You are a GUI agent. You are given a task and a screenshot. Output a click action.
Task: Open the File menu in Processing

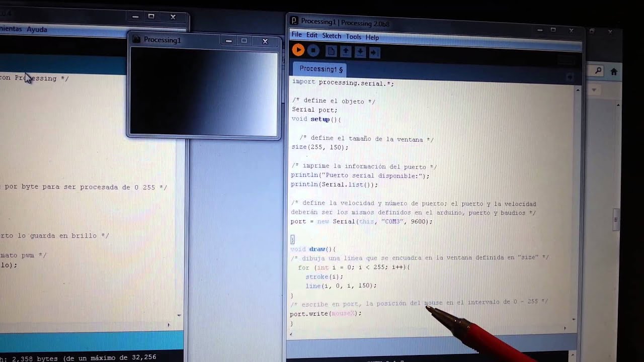(297, 35)
